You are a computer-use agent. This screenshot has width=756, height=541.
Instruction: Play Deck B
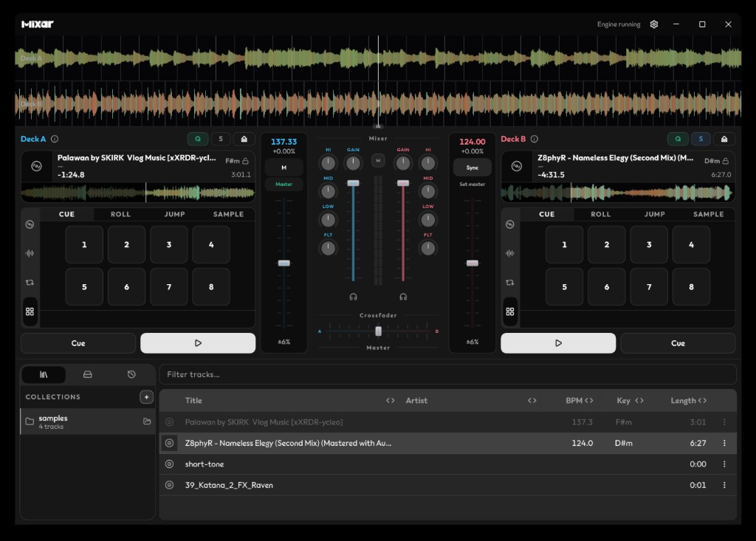[558, 342]
